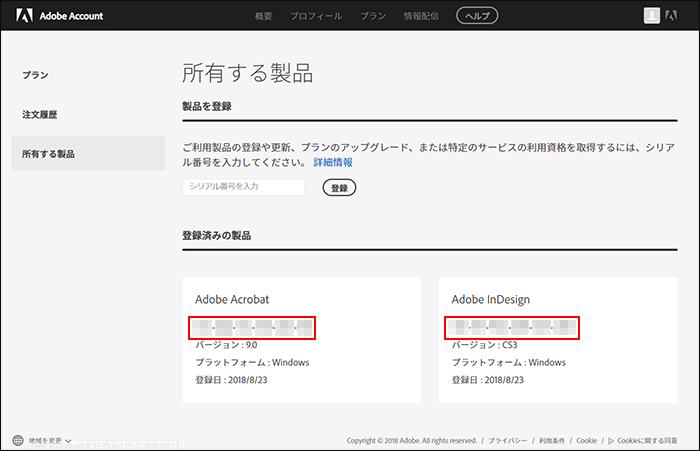Click the 登録 button
This screenshot has width=700, height=451.
(x=339, y=188)
